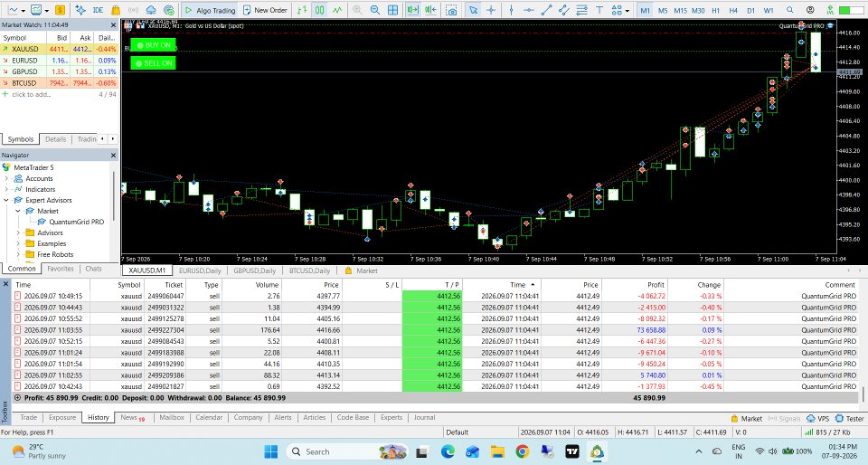The image size is (868, 465).
Task: Click the New Order button
Action: pyautogui.click(x=265, y=10)
